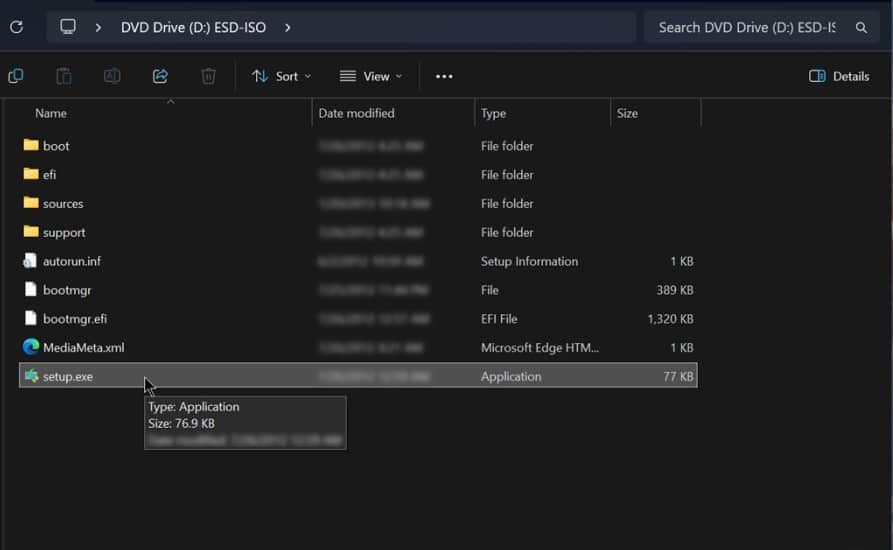Screen dimensions: 893x550
Task: Click the Size column header
Action: pos(627,113)
